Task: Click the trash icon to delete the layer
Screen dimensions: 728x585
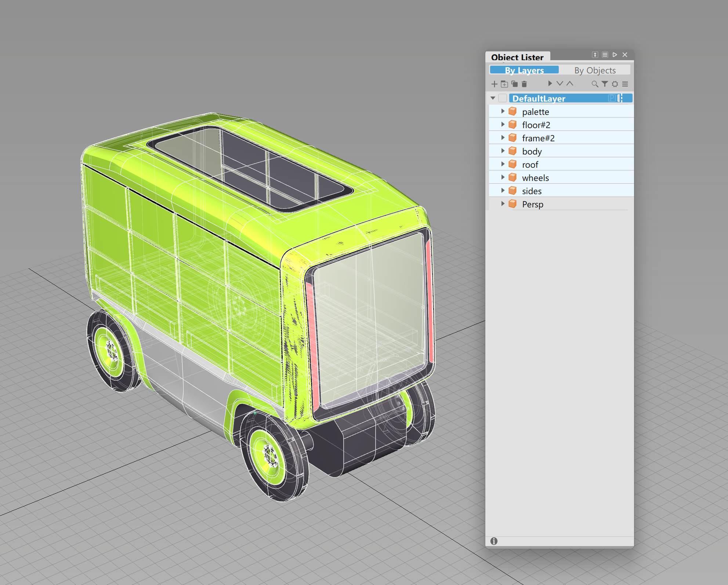Action: click(524, 84)
